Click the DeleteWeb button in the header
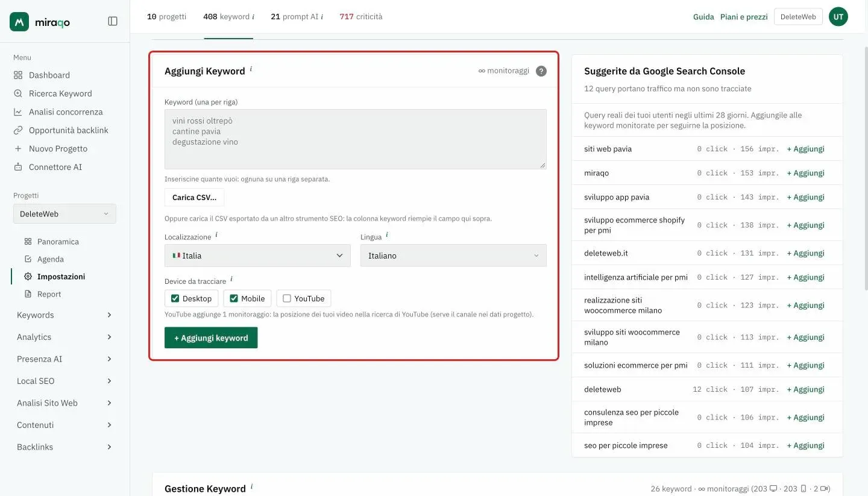 pyautogui.click(x=798, y=17)
